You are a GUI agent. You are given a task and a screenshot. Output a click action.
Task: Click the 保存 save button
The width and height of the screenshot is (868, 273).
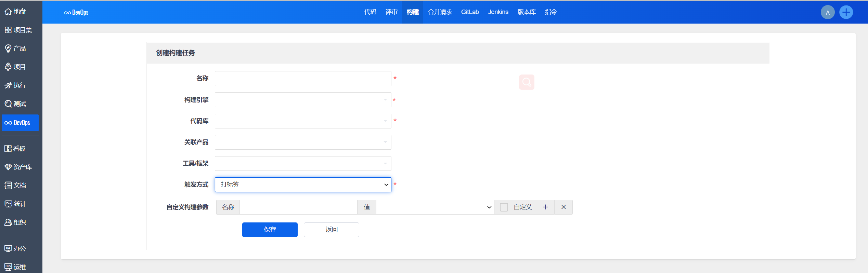pos(270,230)
